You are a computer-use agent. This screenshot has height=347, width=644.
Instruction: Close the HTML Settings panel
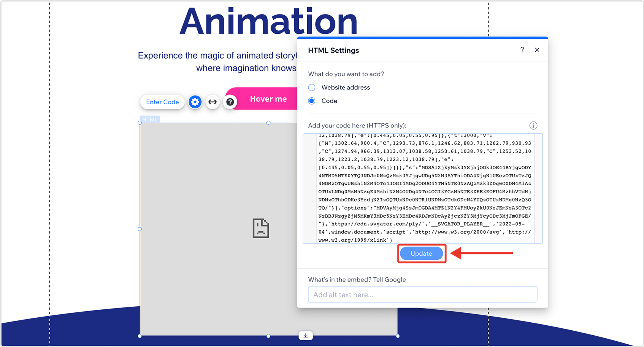coord(537,50)
